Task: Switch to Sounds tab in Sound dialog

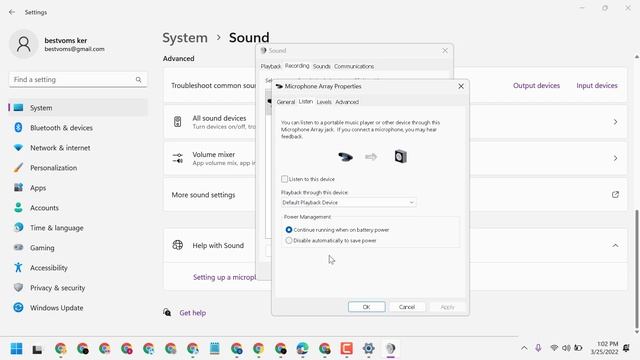Action: (x=322, y=66)
